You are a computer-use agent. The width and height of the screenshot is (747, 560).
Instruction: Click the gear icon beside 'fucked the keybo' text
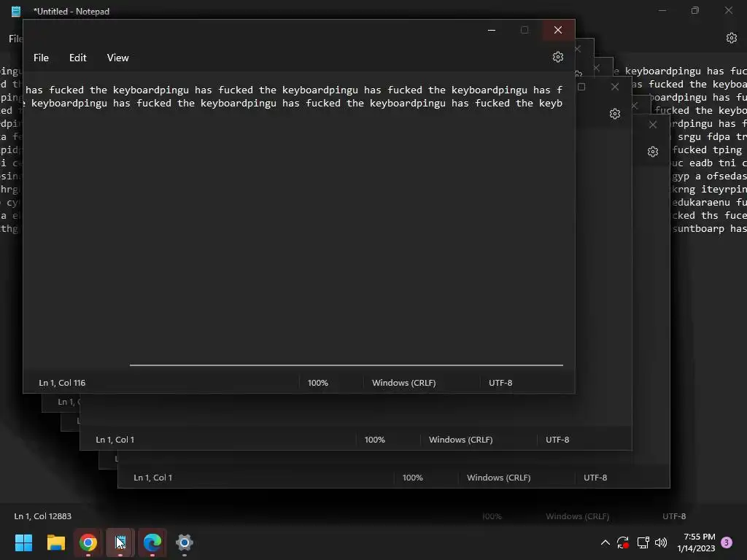pos(615,114)
